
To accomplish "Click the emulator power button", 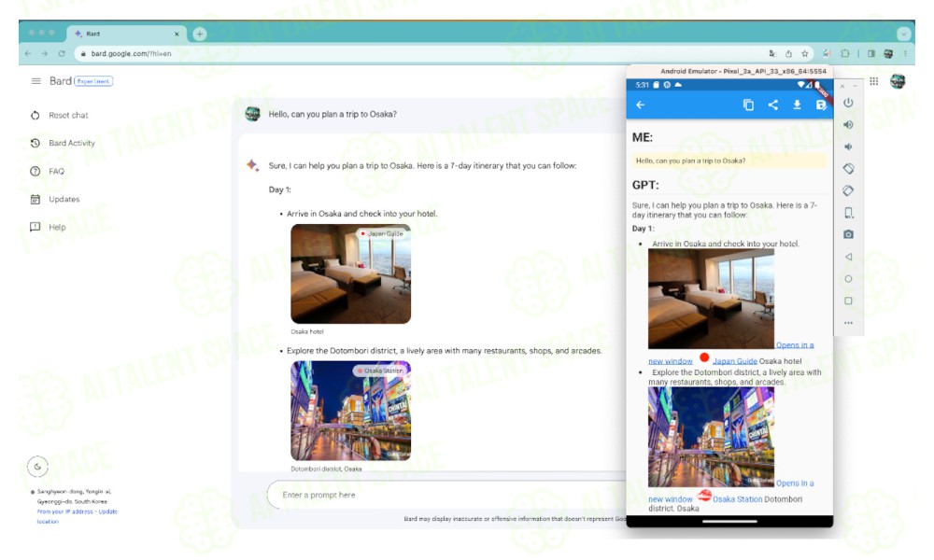I will point(848,103).
